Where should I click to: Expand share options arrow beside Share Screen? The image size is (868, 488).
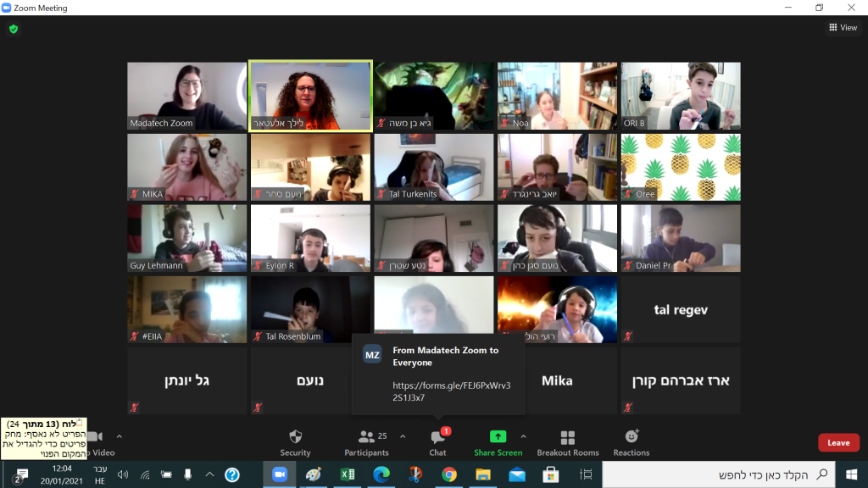(523, 436)
